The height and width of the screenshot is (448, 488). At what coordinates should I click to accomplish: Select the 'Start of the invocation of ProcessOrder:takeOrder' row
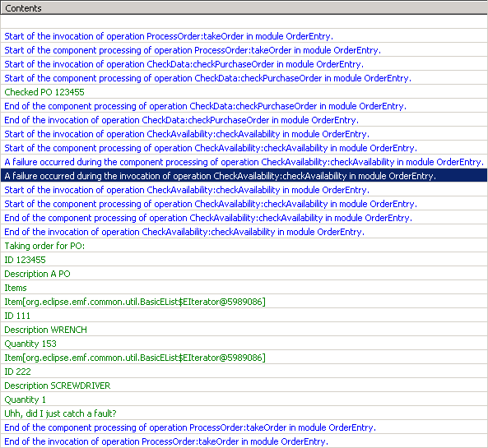tap(244, 36)
